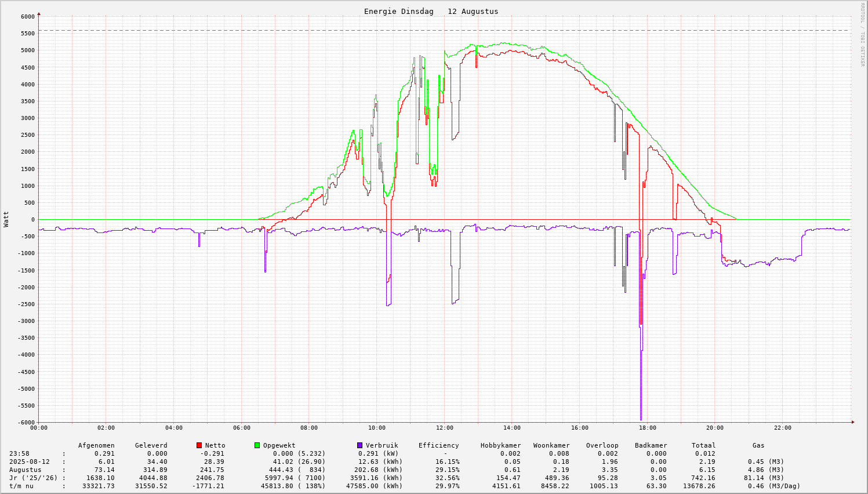Click the Watt Y-axis label
The image size is (868, 494).
click(x=6, y=219)
